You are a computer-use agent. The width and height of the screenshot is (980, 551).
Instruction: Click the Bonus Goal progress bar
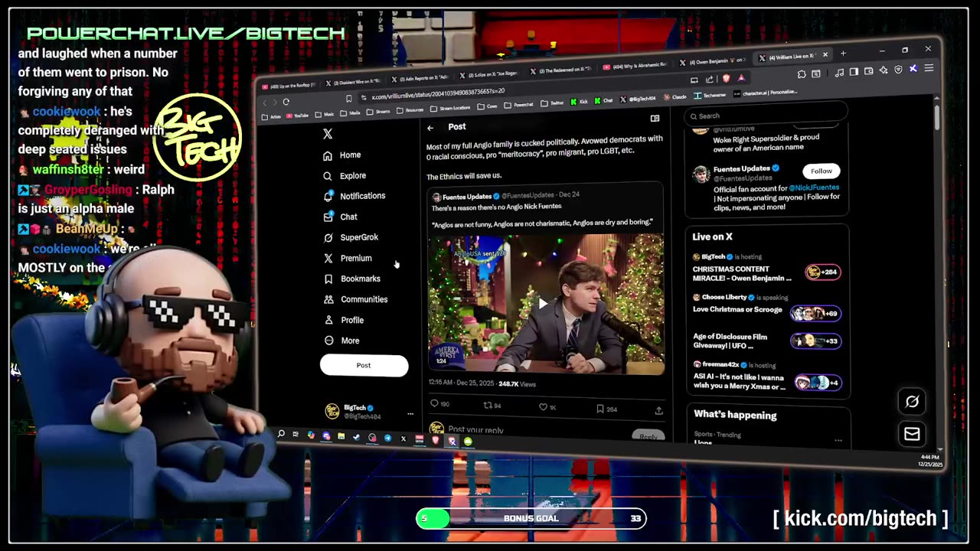click(x=531, y=519)
